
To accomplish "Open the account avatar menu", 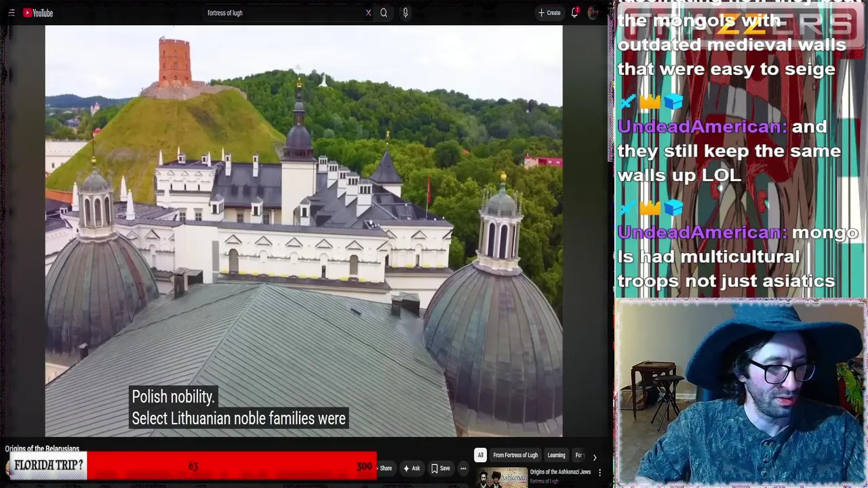I will click(593, 13).
